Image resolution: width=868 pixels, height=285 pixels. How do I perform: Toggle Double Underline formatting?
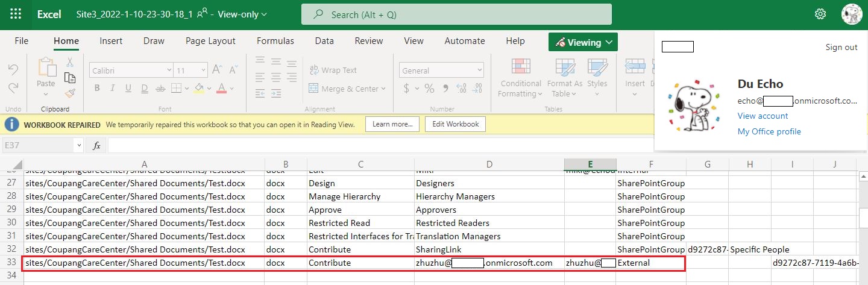coord(144,89)
